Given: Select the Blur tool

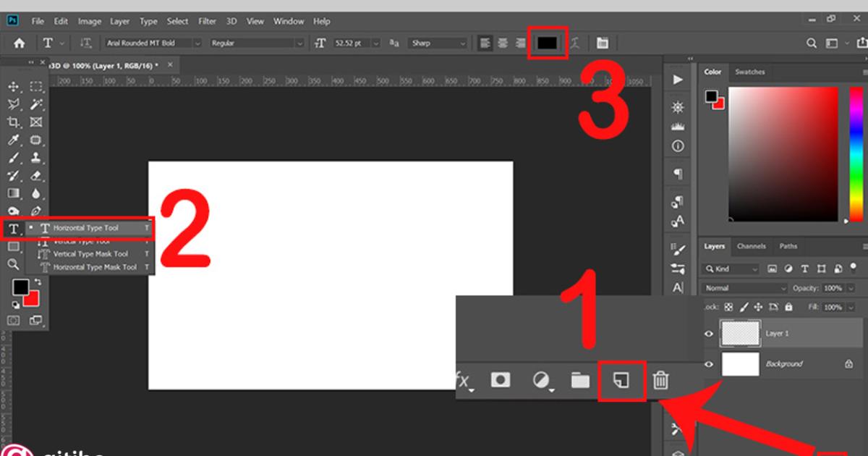Looking at the screenshot, I should coord(36,193).
